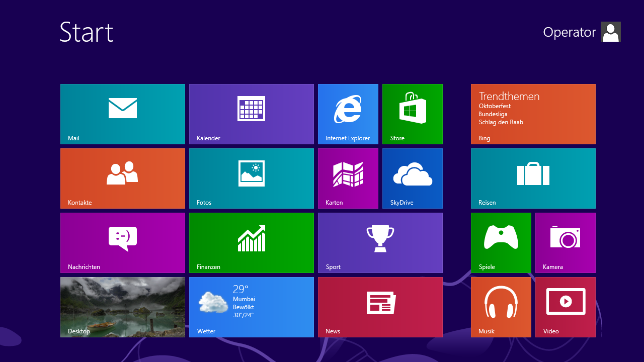Select the Bundesliga trending topic

point(493,114)
